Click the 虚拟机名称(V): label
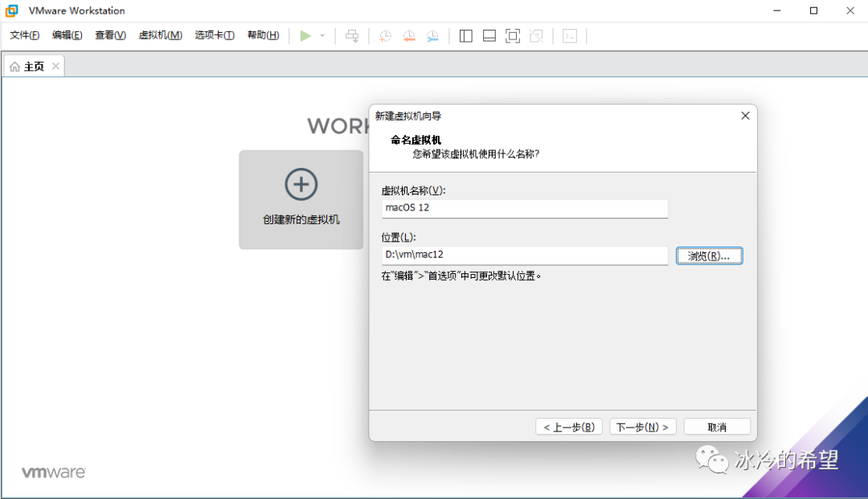Screen dimensions: 868x499 click(414, 191)
